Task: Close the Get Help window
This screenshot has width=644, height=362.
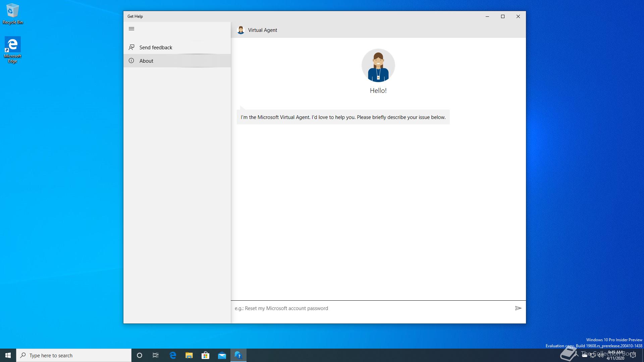Action: [518, 16]
